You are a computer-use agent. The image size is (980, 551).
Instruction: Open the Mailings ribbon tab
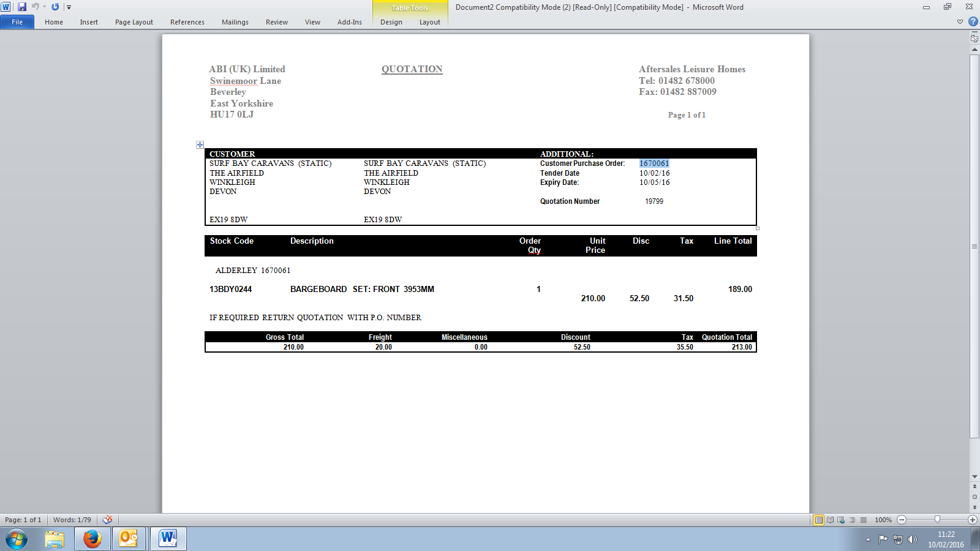tap(235, 22)
